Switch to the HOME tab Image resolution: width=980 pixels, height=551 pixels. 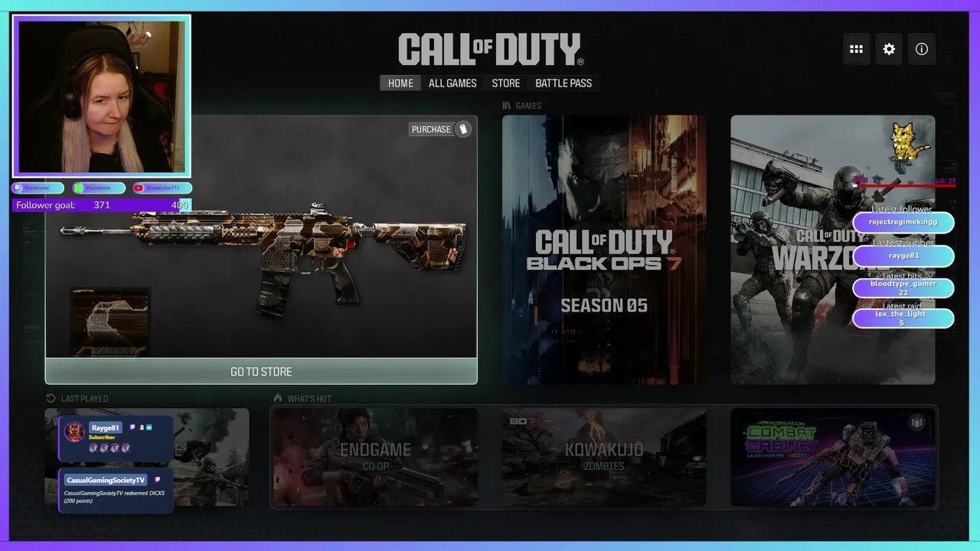click(400, 83)
